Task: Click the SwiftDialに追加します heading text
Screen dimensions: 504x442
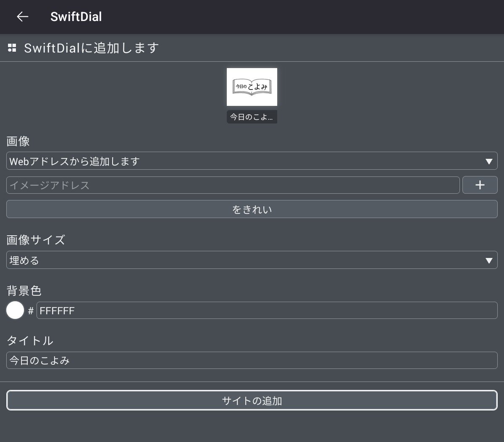Action: (x=92, y=48)
